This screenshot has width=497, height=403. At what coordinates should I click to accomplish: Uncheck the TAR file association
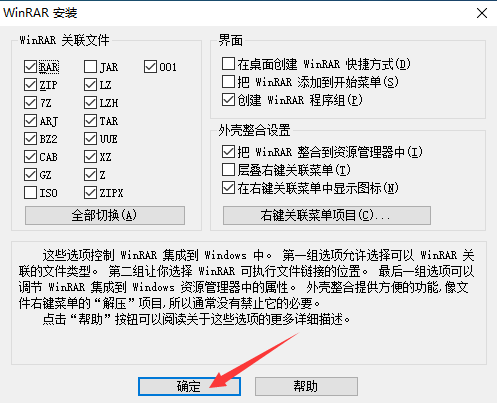[x=90, y=121]
